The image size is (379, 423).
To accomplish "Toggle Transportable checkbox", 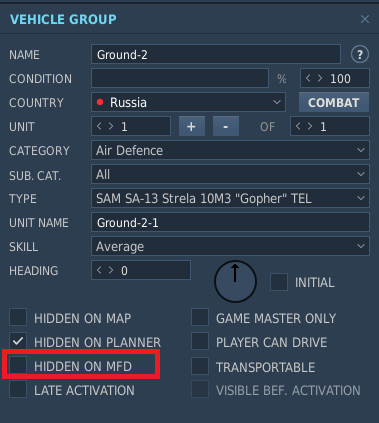I will (x=200, y=366).
